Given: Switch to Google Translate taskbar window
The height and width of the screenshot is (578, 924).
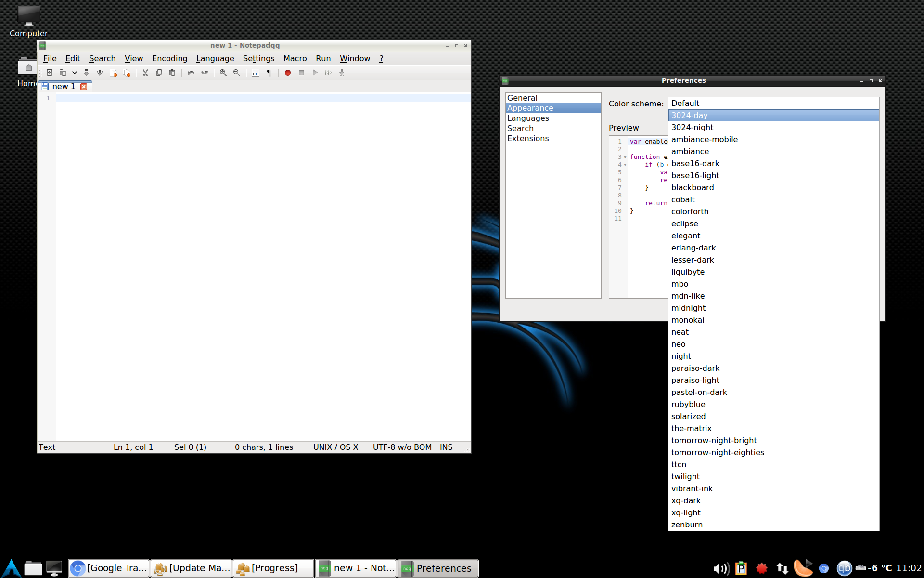Looking at the screenshot, I should point(109,568).
